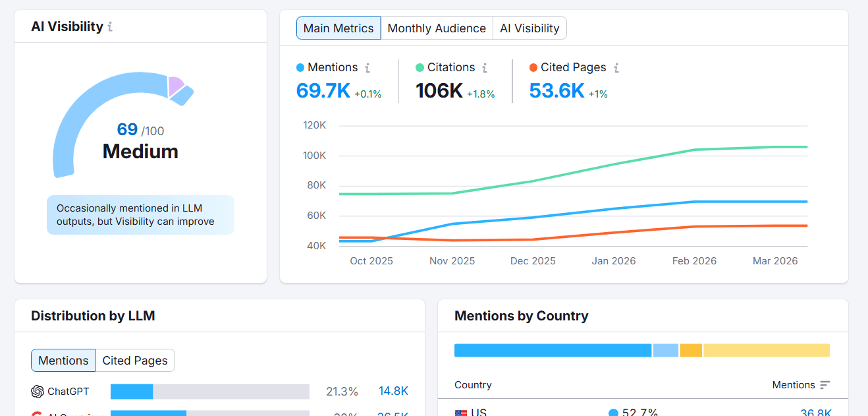Click the blue US segment in country bar
868x416 pixels.
coord(553,350)
